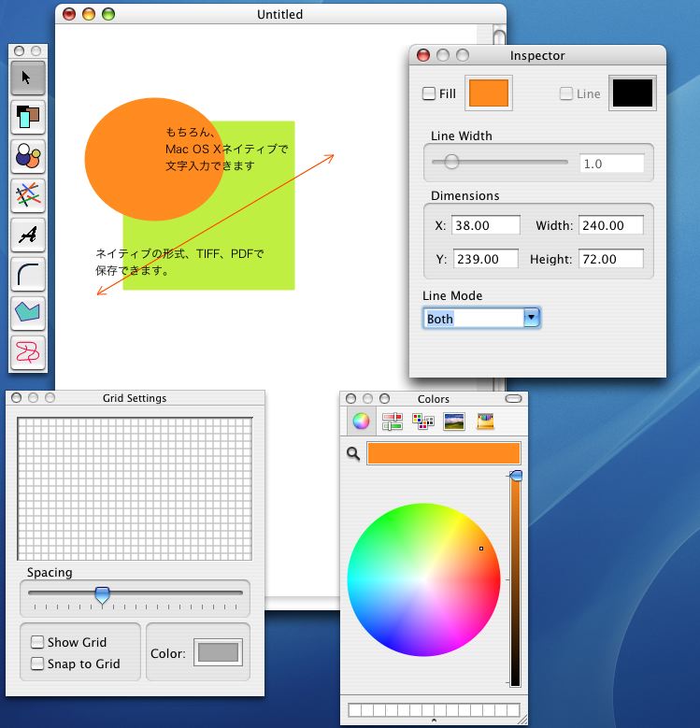Open the color wheel picker tab
The image size is (700, 728).
tap(361, 421)
